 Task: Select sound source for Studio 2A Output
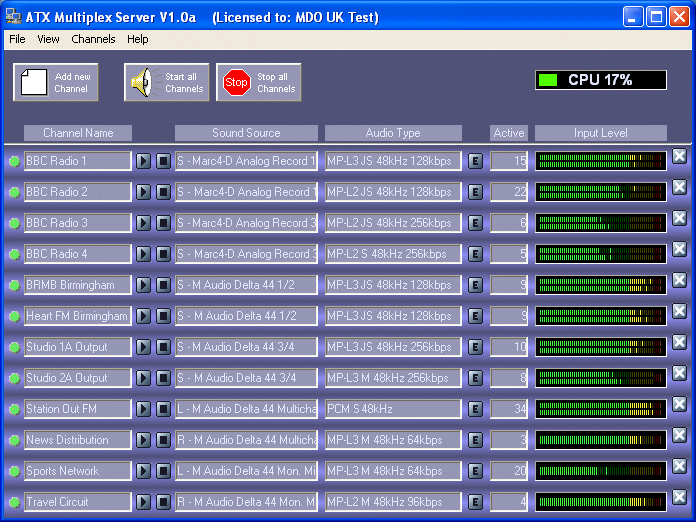coord(246,378)
